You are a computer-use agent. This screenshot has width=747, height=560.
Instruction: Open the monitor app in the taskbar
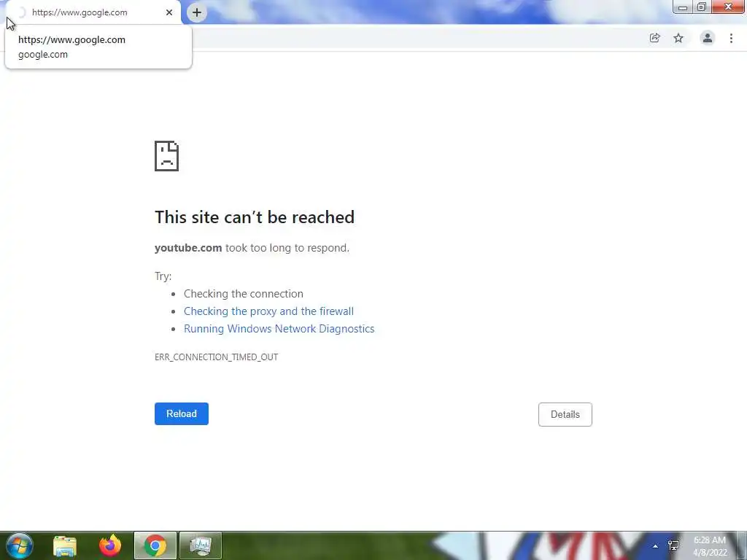click(x=201, y=545)
